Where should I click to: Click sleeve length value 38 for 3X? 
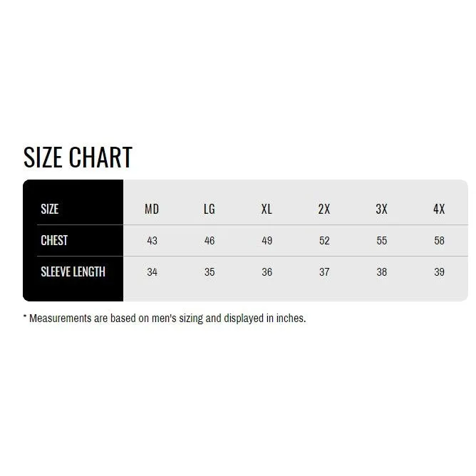[x=382, y=271]
